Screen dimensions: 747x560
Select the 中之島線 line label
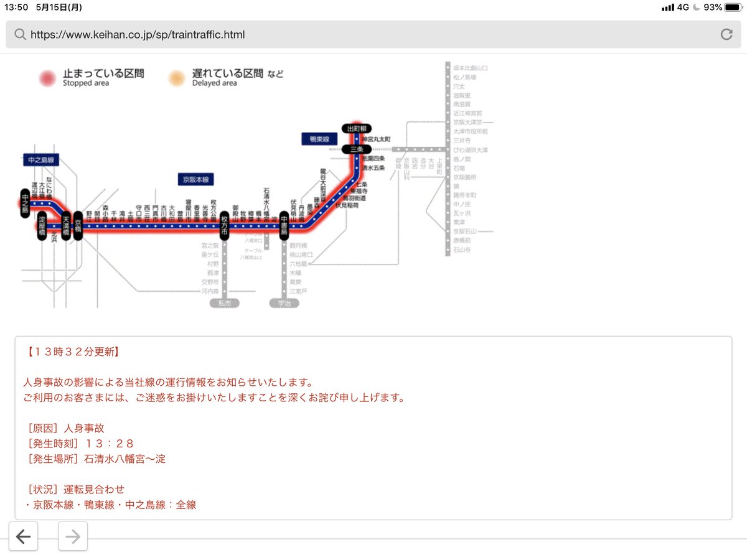42,160
